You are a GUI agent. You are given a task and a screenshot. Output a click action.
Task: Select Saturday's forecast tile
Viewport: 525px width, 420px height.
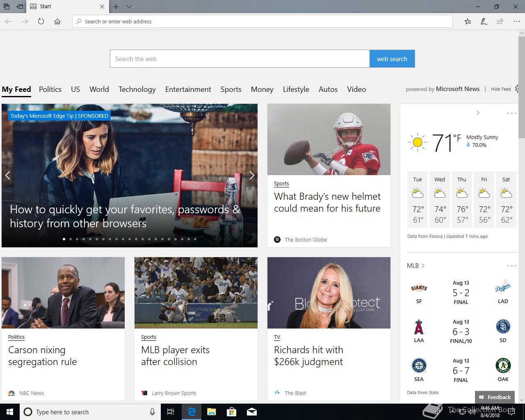click(506, 200)
